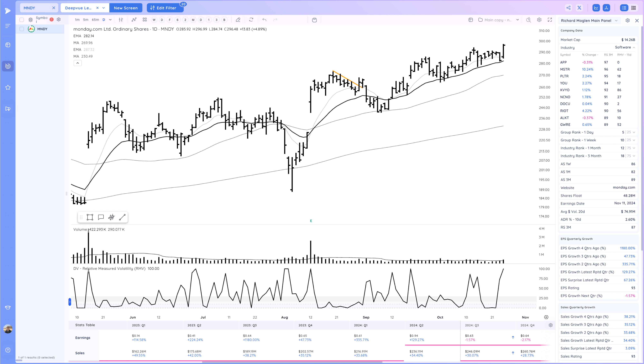Toggle the select-all symbols checkbox
The image size is (644, 364).
coord(22,20)
